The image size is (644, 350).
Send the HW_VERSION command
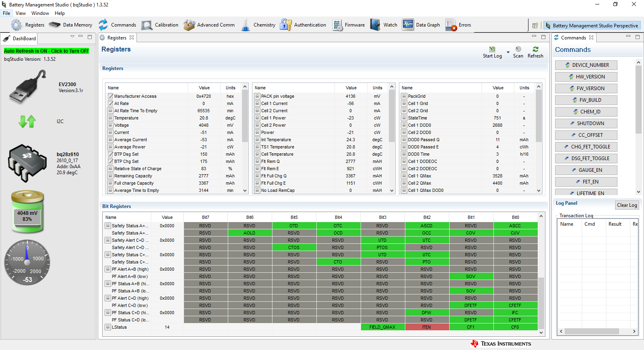coord(586,77)
